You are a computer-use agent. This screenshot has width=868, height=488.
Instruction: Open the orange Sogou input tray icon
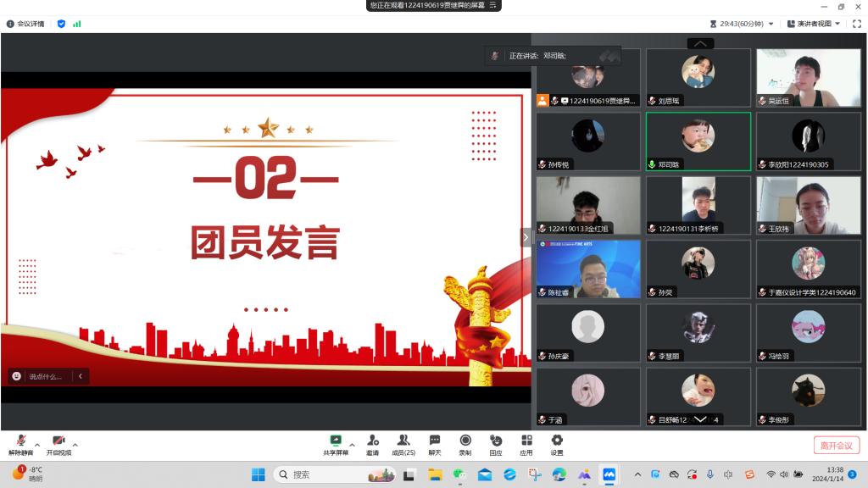tap(749, 474)
